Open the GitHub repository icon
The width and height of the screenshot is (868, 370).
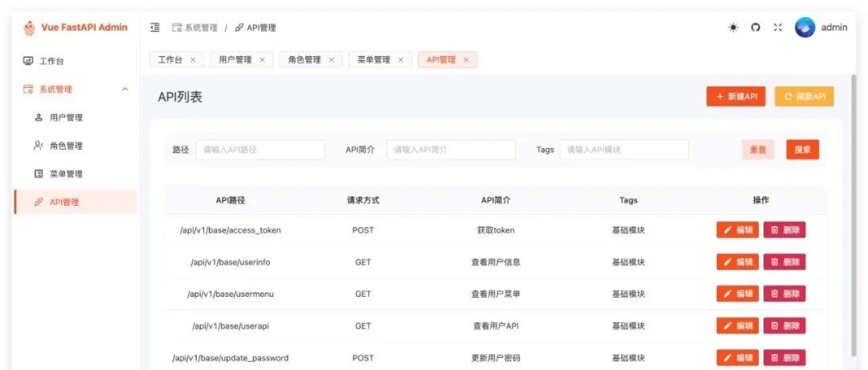755,27
